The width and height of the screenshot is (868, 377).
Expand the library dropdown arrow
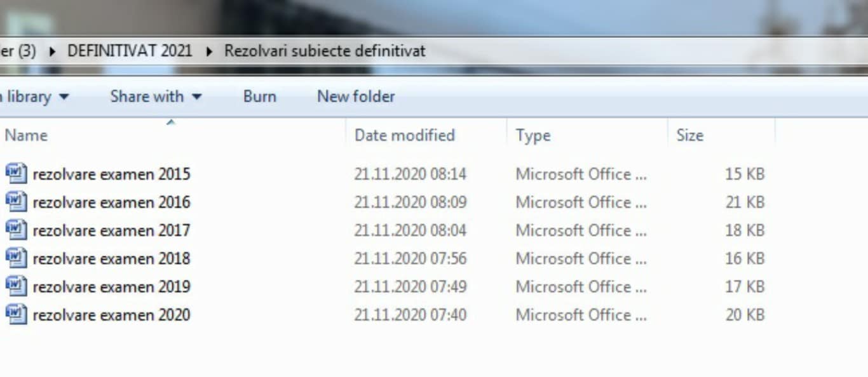click(x=64, y=97)
